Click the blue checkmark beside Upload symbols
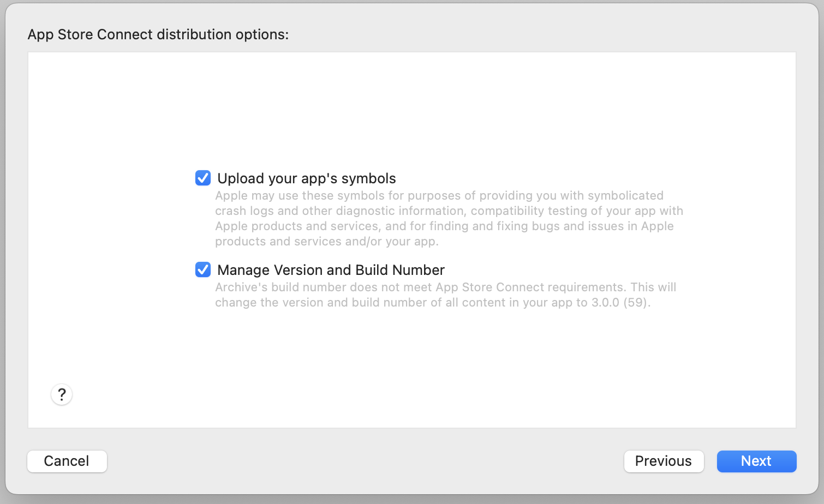The width and height of the screenshot is (824, 504). coord(203,178)
